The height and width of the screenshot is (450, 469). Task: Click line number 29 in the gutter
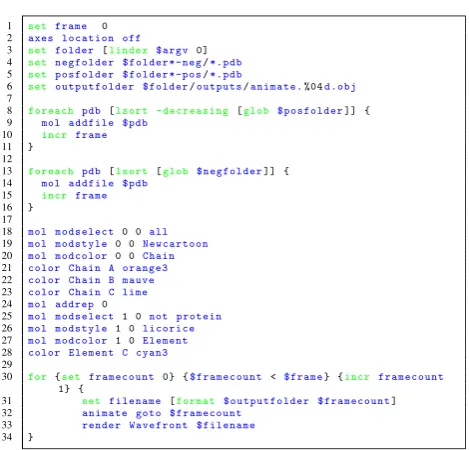coord(7,364)
